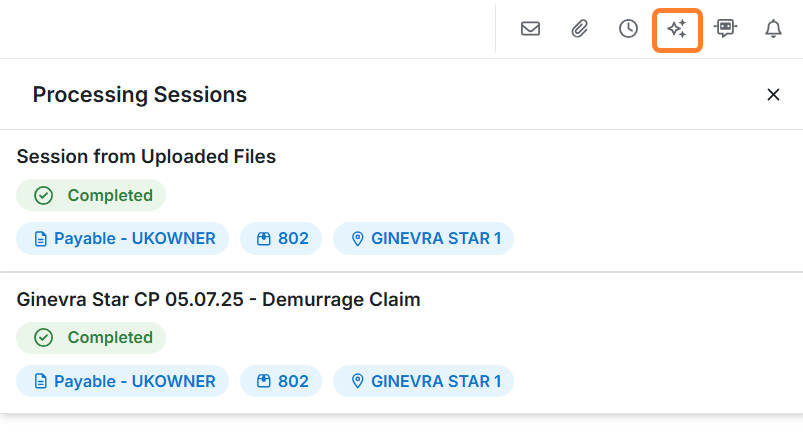Viewport: 803px width, 443px height.
Task: Open the mail envelope icon
Action: pos(530,29)
